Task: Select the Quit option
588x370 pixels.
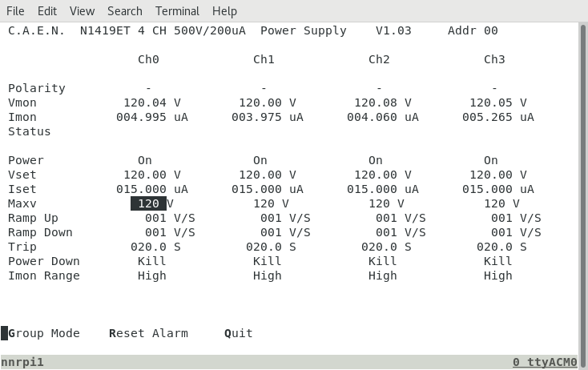Action: [239, 333]
